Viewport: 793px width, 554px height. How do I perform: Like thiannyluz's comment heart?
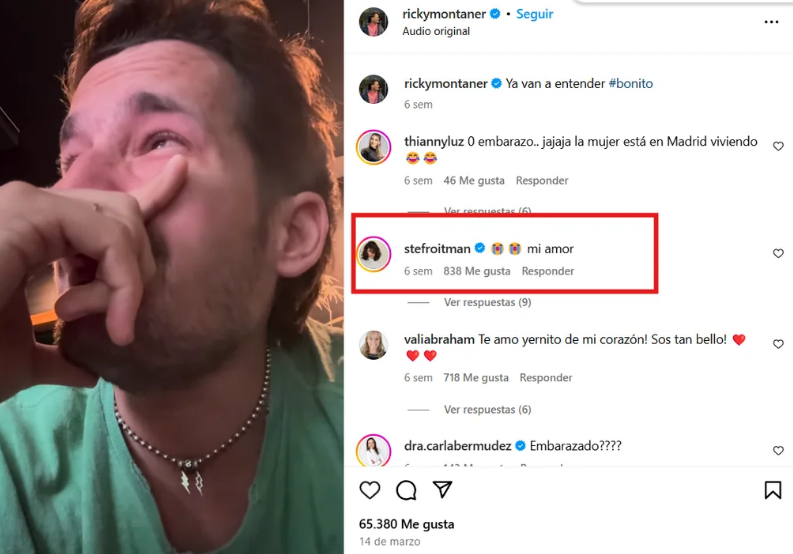[778, 146]
